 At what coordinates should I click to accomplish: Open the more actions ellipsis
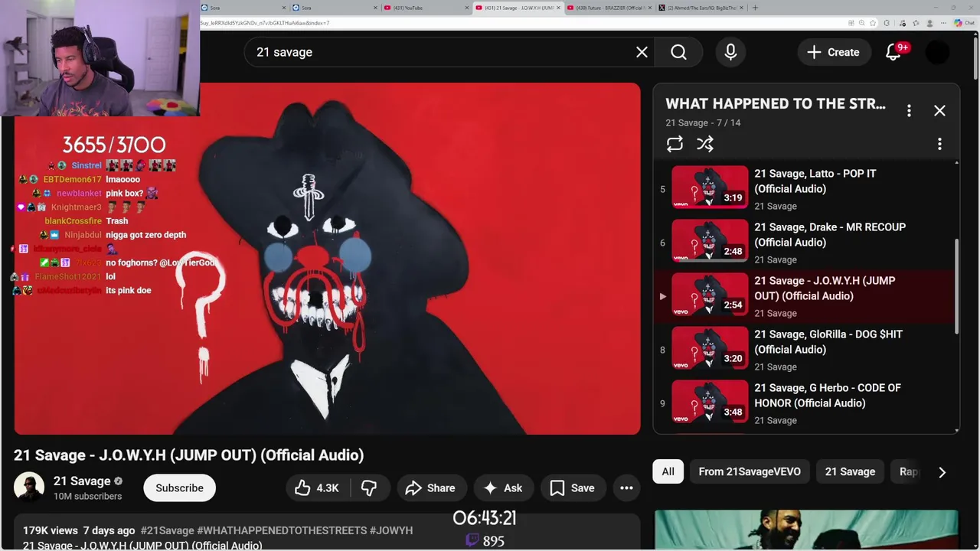(626, 487)
